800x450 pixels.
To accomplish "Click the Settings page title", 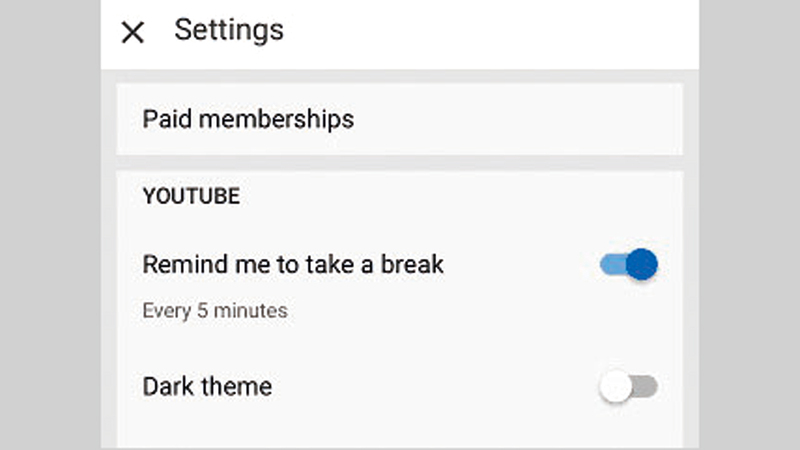I will click(x=229, y=30).
